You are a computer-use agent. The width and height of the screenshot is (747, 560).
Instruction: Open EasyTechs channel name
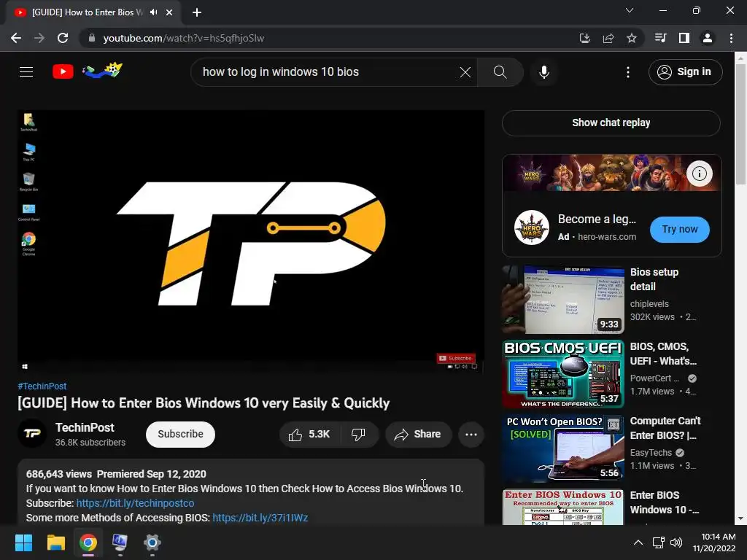651,452
